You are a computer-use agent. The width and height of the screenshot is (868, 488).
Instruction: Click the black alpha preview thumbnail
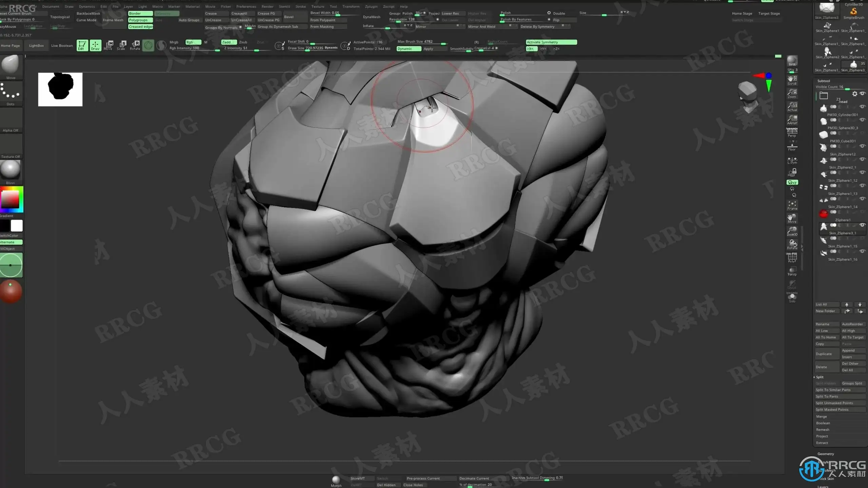pyautogui.click(x=60, y=89)
